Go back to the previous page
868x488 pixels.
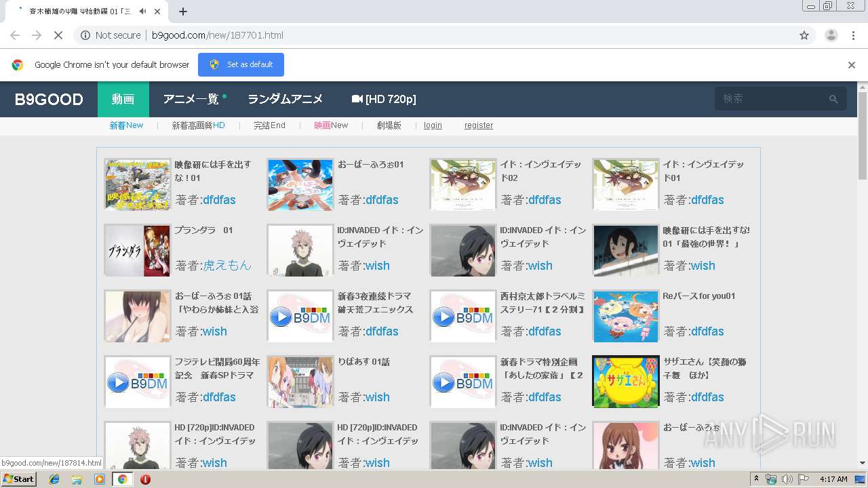[15, 35]
